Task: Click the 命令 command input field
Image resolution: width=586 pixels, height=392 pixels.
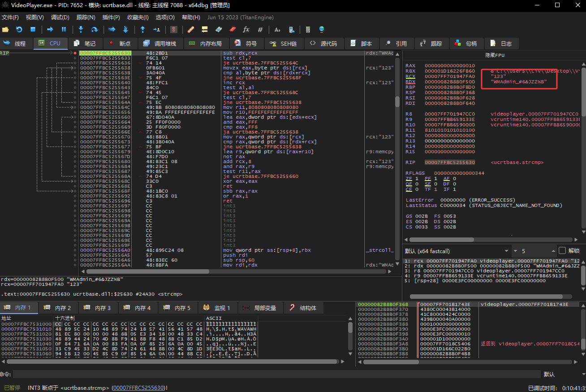Action: [x=269, y=374]
